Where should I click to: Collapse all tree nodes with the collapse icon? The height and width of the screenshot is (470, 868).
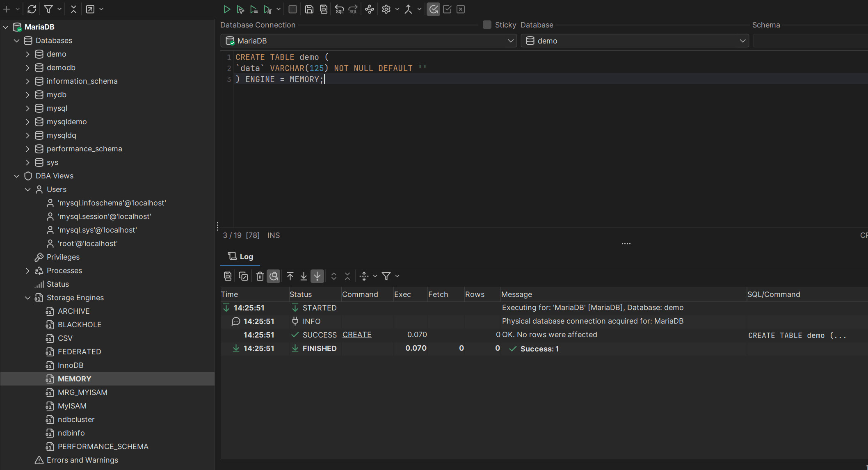click(x=73, y=9)
